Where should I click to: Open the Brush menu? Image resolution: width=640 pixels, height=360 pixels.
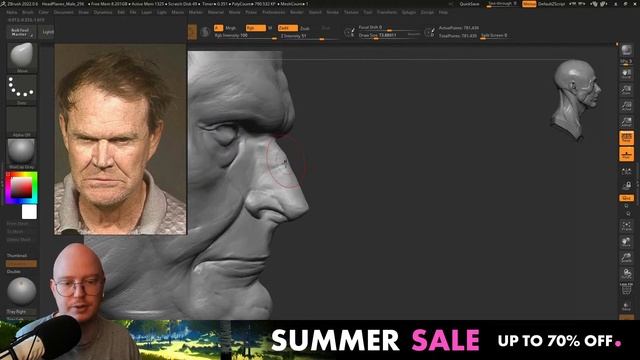[x=28, y=12]
